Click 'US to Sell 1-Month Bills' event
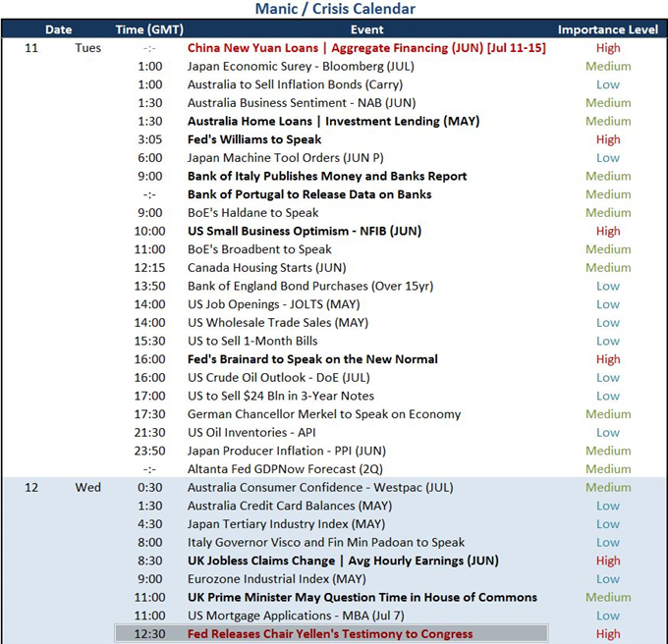 click(252, 341)
